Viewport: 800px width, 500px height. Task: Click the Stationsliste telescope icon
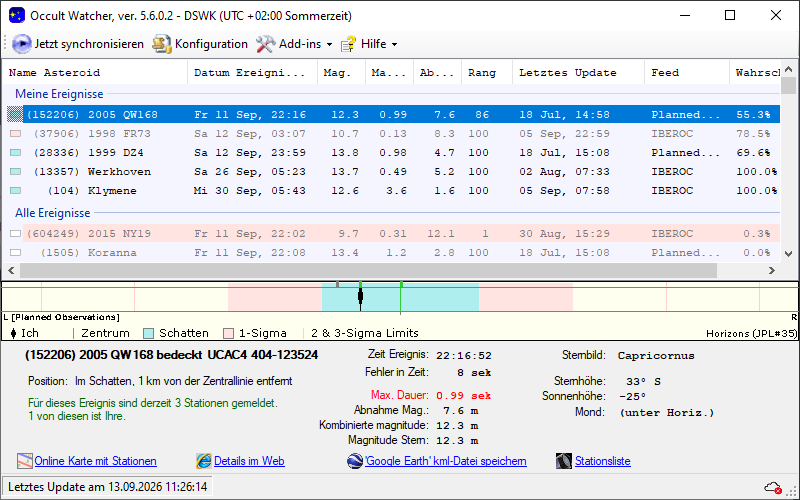point(564,461)
